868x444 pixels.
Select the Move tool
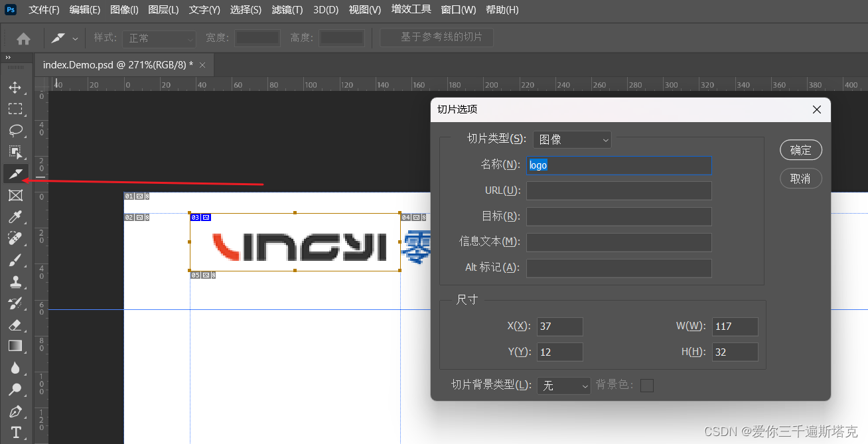click(x=15, y=88)
